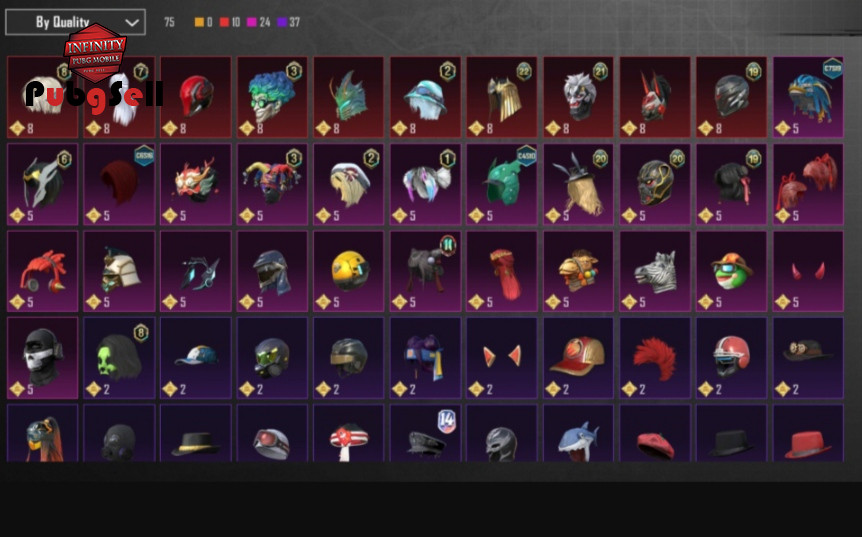Choose the blue shark hat item
This screenshot has height=537, width=862.
coord(578,433)
